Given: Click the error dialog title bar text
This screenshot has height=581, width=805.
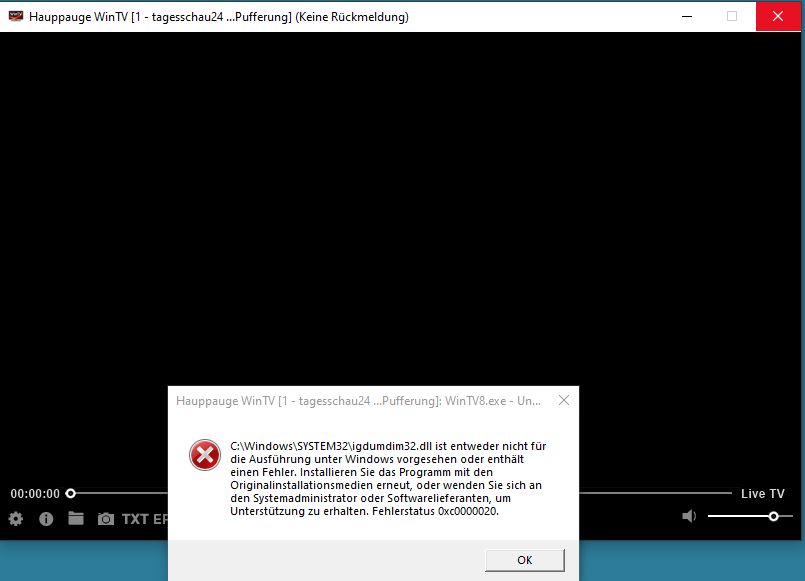Looking at the screenshot, I should [358, 401].
